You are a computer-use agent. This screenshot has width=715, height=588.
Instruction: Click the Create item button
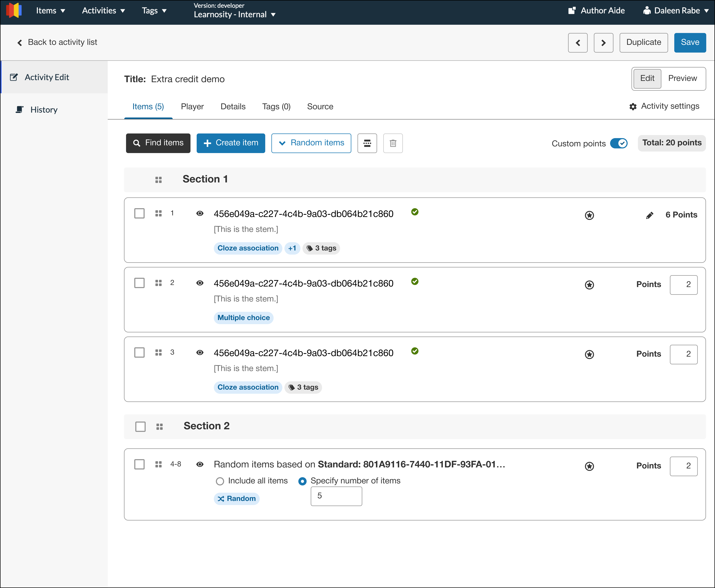click(231, 143)
